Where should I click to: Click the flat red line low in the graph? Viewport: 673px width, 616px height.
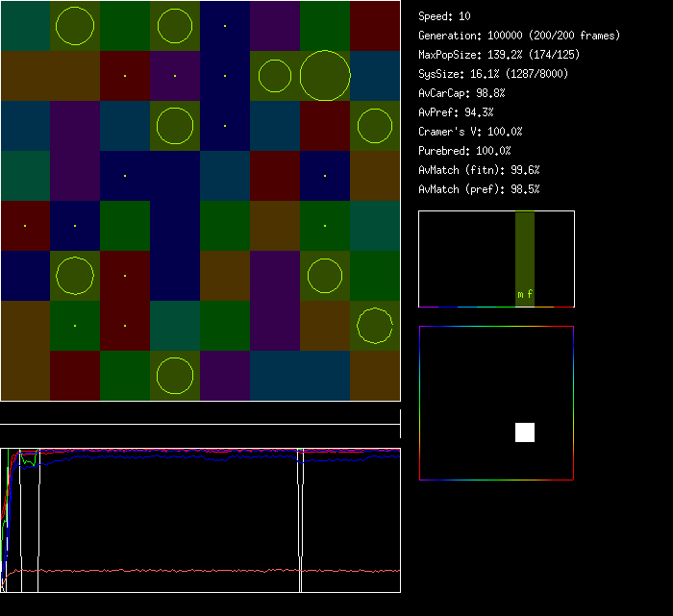click(192, 570)
